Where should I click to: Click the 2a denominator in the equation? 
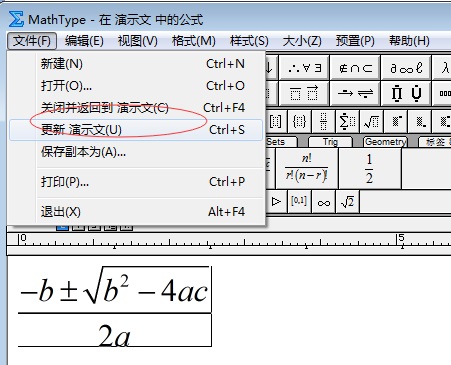(114, 335)
